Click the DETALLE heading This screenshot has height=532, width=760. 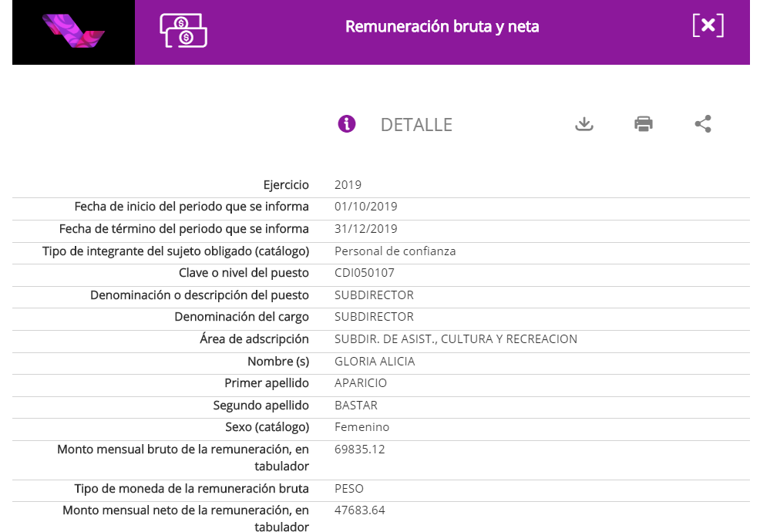(416, 125)
